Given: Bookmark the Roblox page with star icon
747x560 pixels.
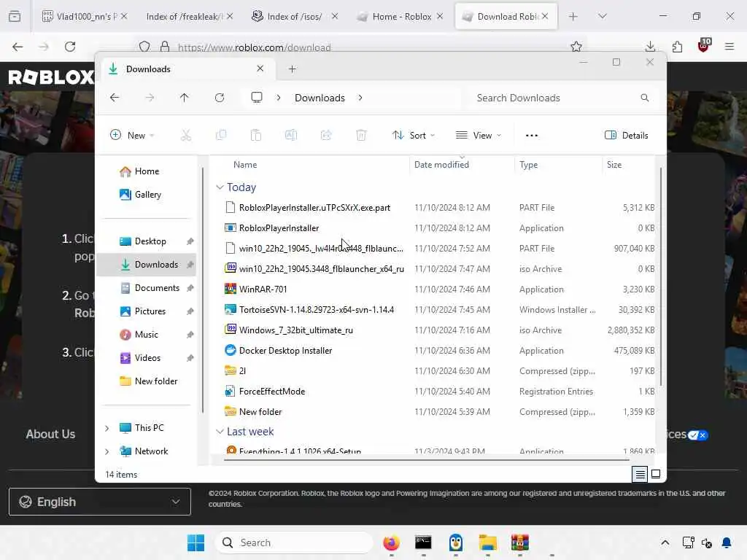Looking at the screenshot, I should point(576,47).
